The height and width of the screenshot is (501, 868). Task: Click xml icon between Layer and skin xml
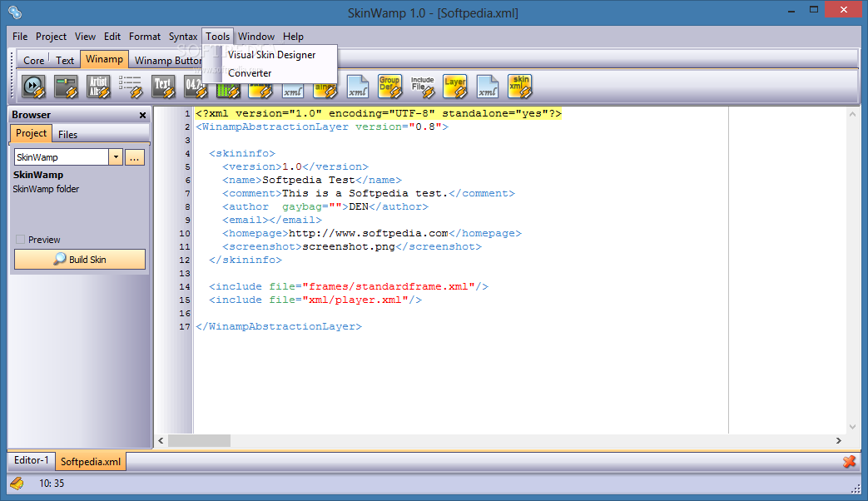click(487, 87)
